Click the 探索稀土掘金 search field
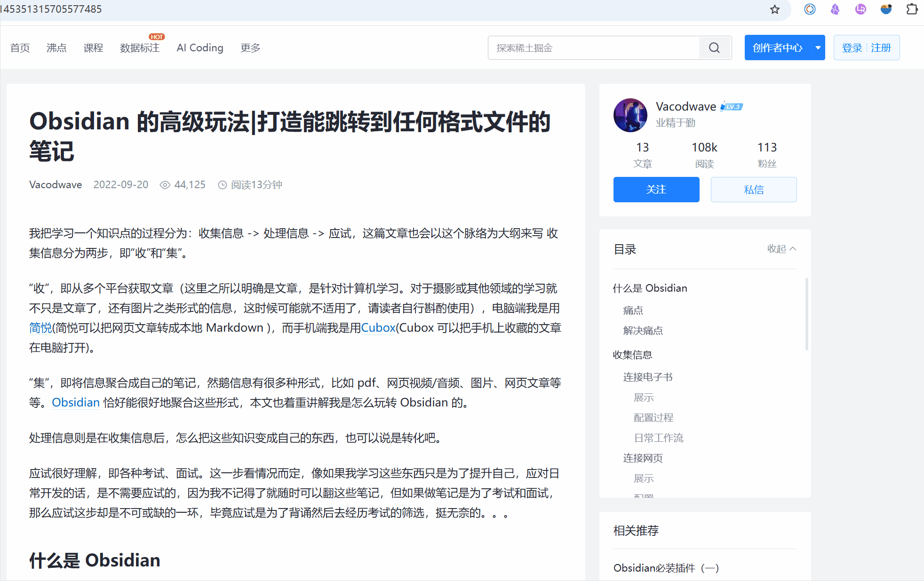This screenshot has height=581, width=924. 594,48
